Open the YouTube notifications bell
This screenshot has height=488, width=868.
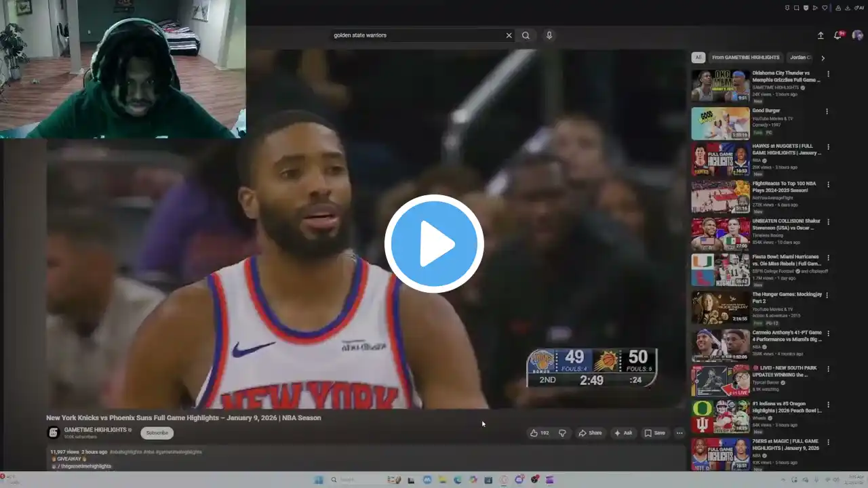(838, 35)
